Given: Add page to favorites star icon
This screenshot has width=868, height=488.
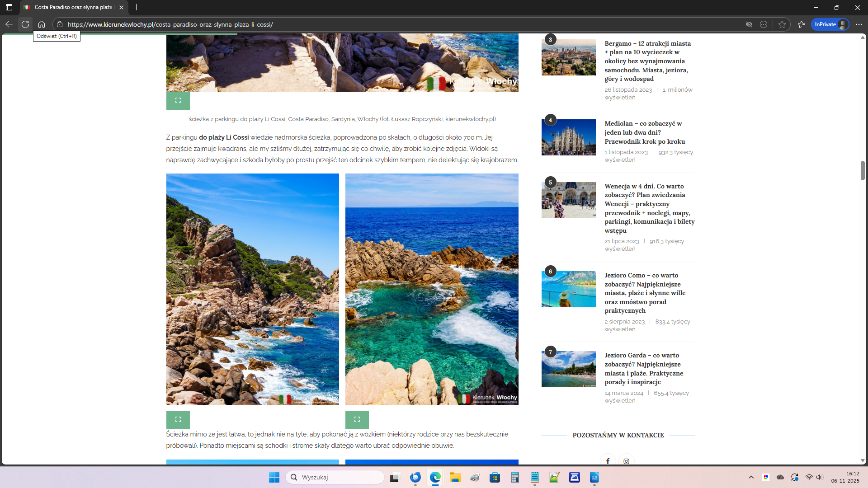Looking at the screenshot, I should tap(782, 24).
